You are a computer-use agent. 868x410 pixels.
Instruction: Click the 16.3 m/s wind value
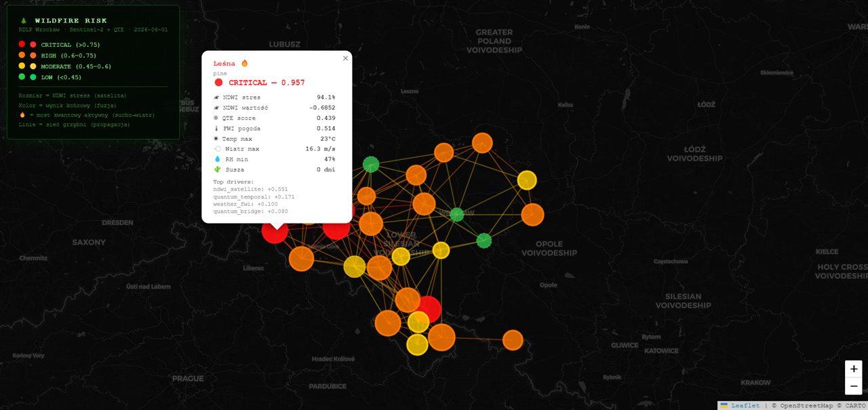[x=320, y=148]
